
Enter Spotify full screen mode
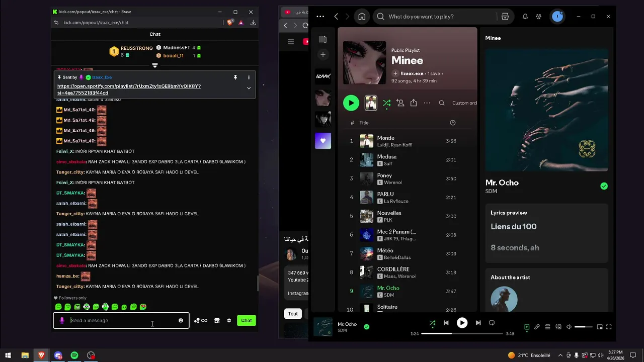click(609, 327)
